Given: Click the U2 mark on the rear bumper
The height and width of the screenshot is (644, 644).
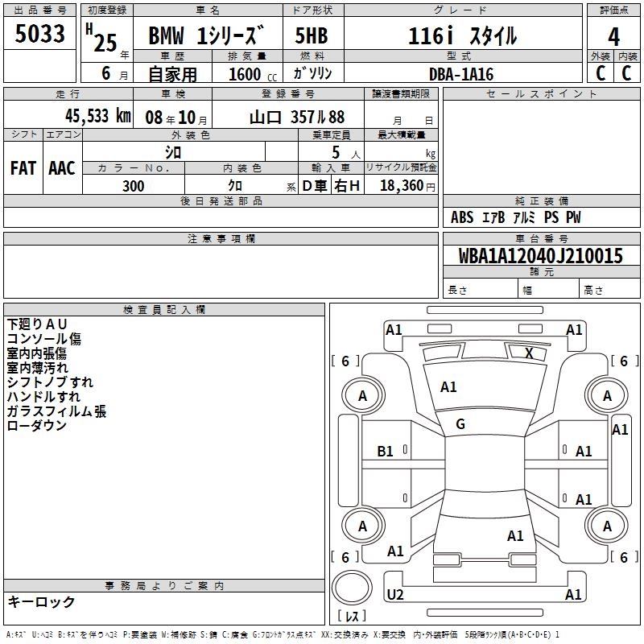Looking at the screenshot, I should click(x=395, y=594).
